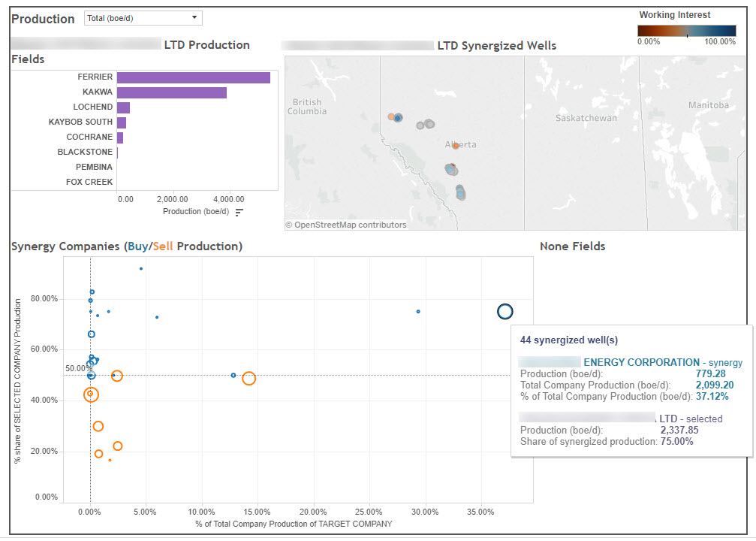Viewport: 756px width, 541px height.
Task: Sort fields using the Production (boe/d) sort icon
Action: click(239, 211)
